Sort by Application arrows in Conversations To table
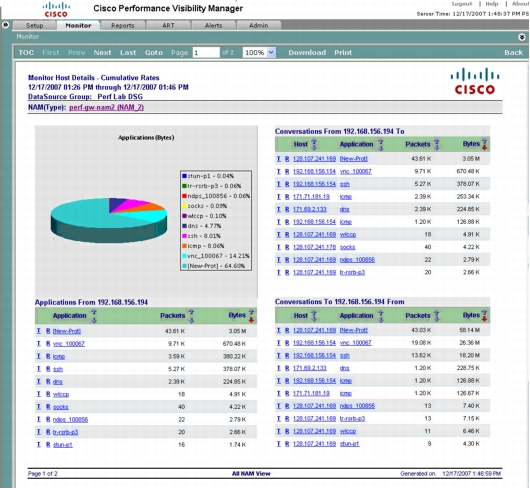530x490 pixels. click(x=381, y=316)
